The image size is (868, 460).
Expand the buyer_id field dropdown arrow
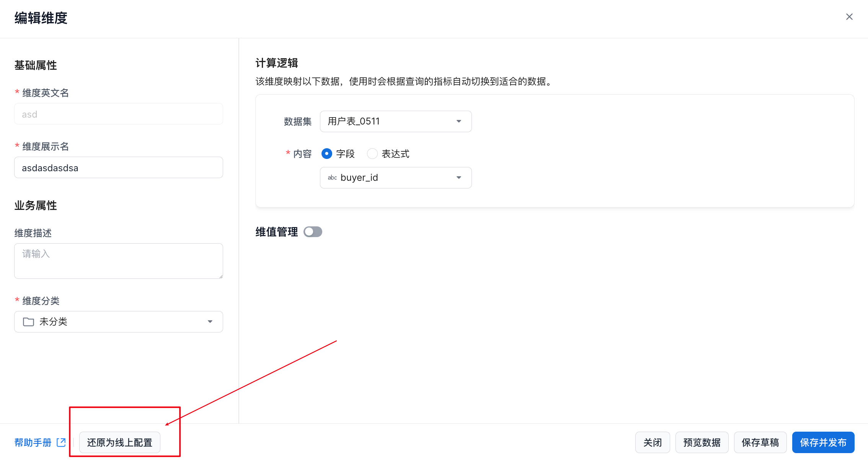[458, 178]
